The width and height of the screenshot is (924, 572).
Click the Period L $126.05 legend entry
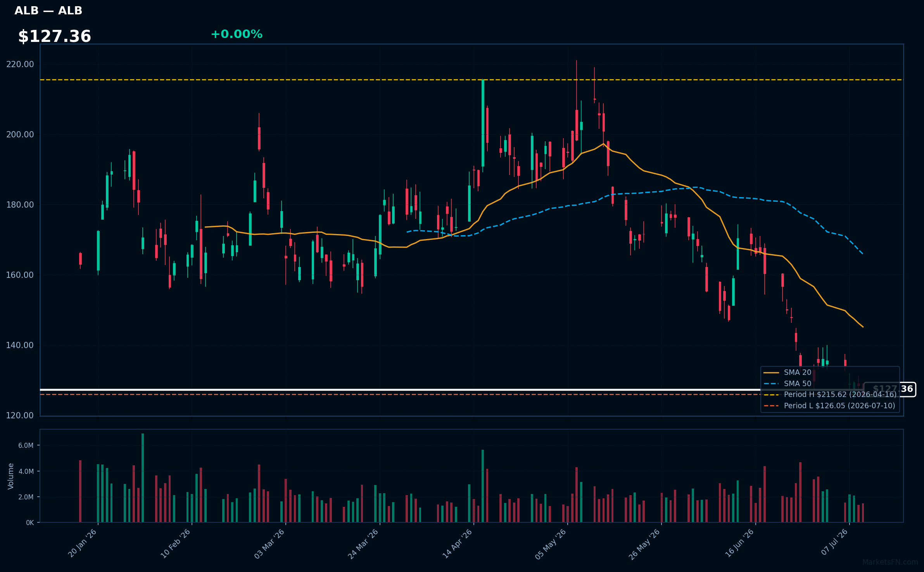829,406
